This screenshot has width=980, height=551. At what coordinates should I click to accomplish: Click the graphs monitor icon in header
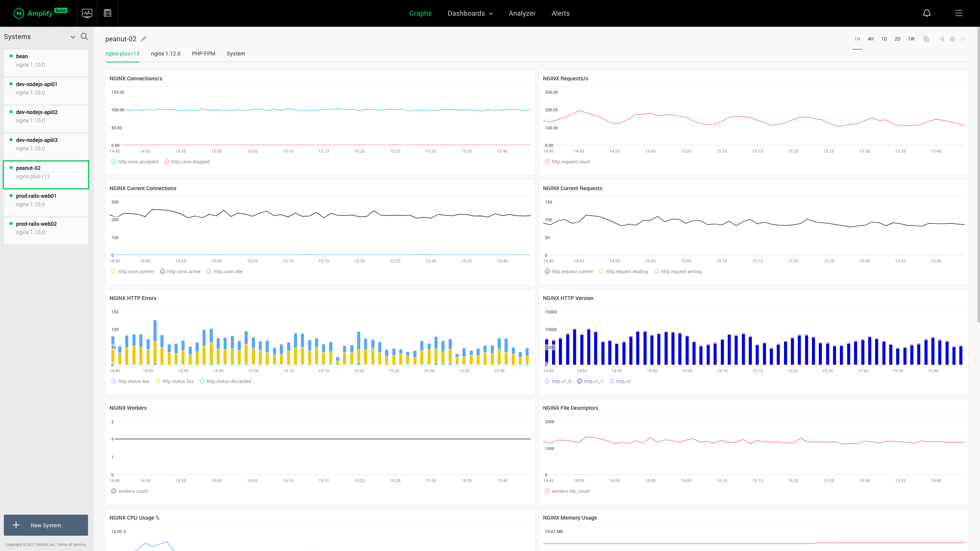coord(87,13)
